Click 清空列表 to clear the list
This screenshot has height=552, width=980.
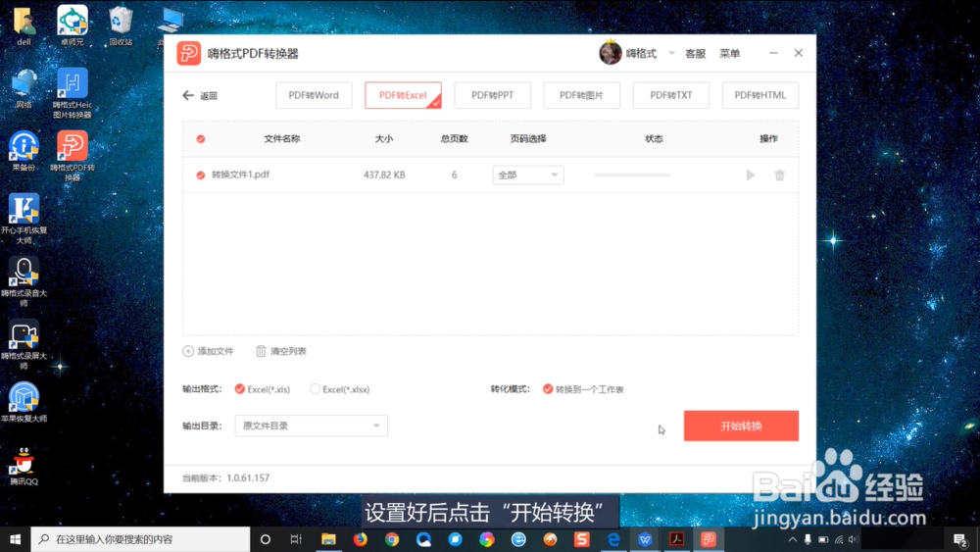click(x=281, y=351)
